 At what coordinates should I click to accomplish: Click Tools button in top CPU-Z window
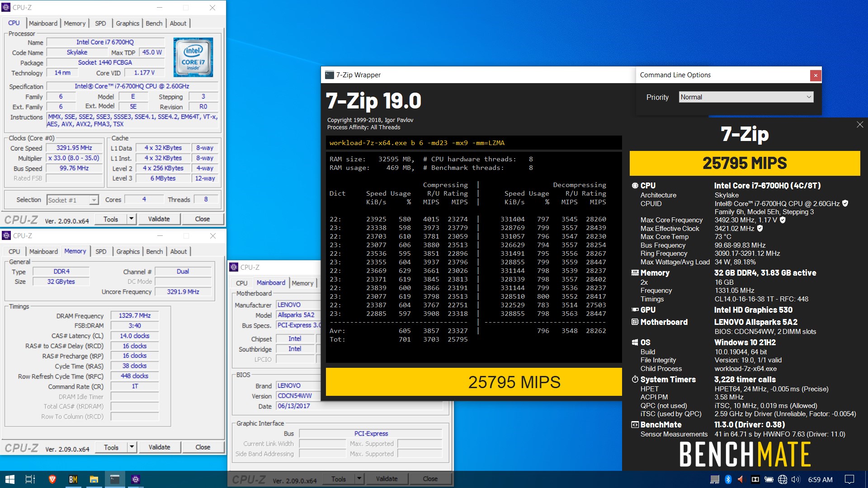(111, 219)
